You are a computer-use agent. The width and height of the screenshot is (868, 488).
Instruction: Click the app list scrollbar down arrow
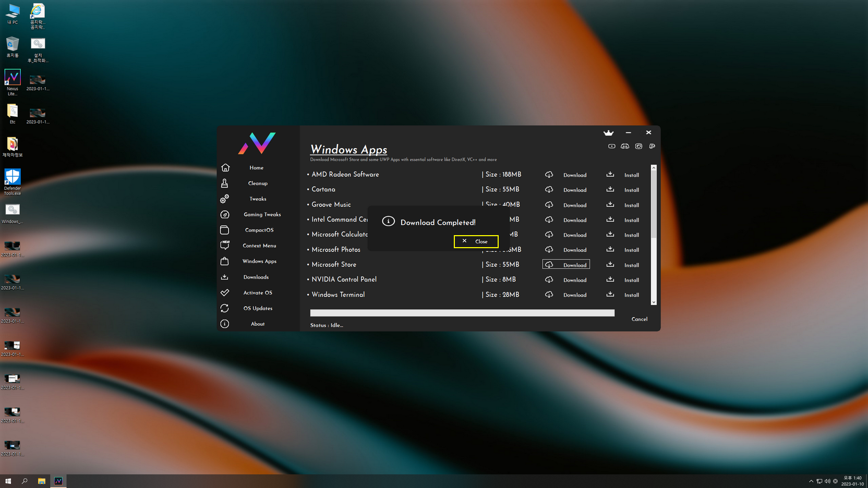pyautogui.click(x=654, y=302)
